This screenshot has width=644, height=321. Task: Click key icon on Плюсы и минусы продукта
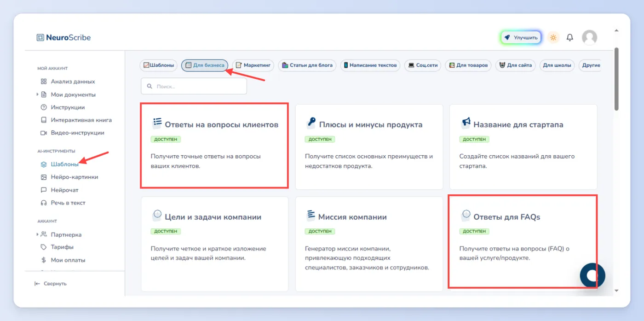click(311, 123)
